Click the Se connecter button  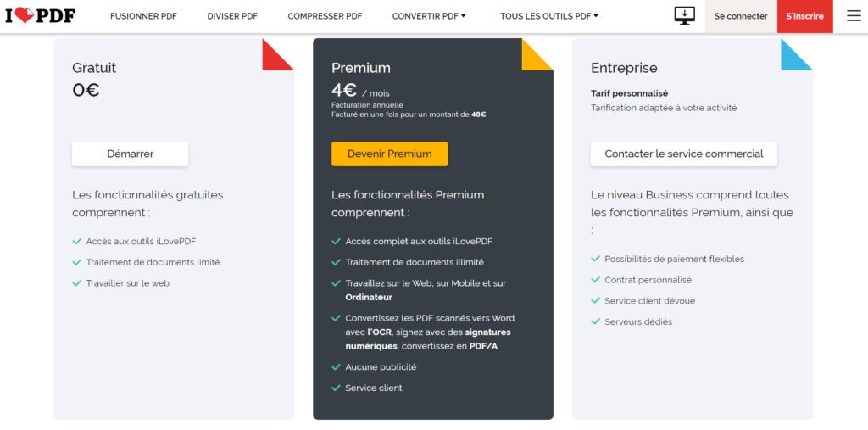pos(741,16)
